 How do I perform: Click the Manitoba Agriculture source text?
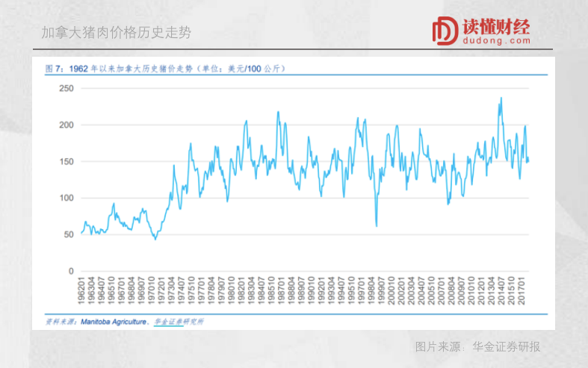[x=110, y=322]
